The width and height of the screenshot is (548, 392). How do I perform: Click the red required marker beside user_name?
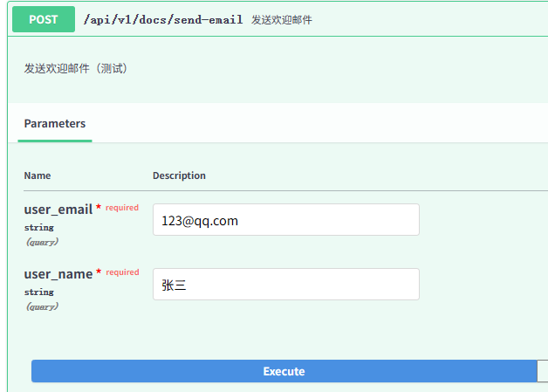tap(122, 272)
